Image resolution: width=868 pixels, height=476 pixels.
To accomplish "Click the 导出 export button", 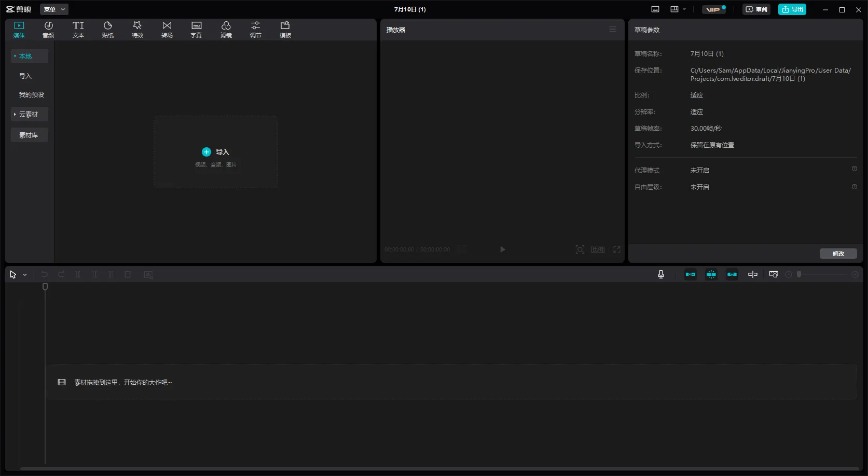I will 792,9.
